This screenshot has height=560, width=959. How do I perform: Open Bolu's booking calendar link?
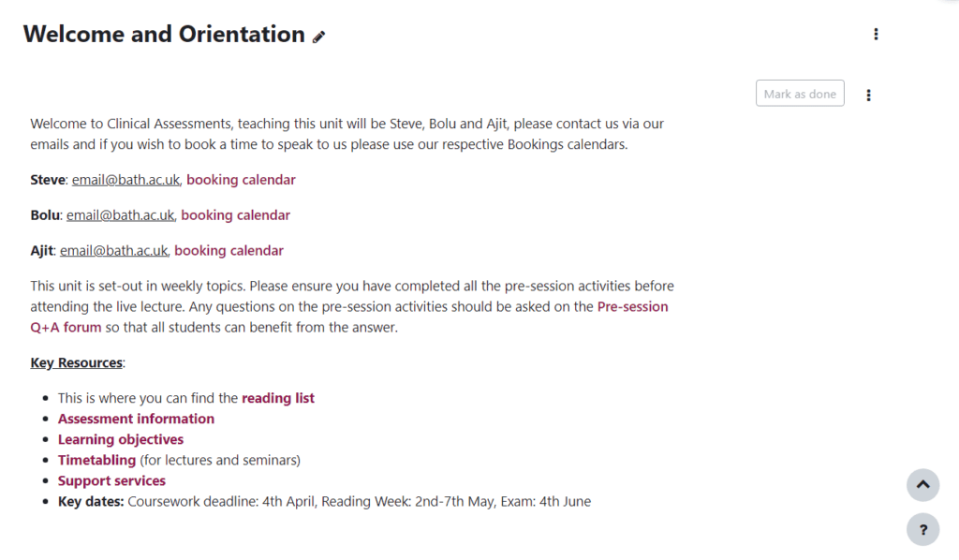click(235, 215)
